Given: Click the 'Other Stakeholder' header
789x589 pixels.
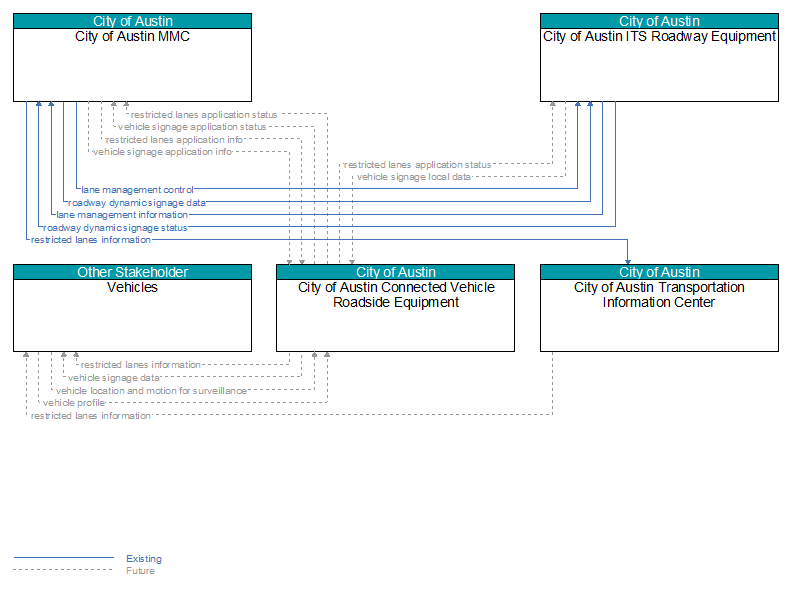Looking at the screenshot, I should point(132,272).
